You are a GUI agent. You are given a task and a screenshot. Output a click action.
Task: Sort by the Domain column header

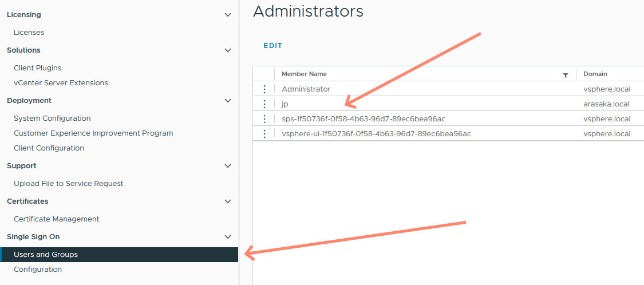click(595, 74)
